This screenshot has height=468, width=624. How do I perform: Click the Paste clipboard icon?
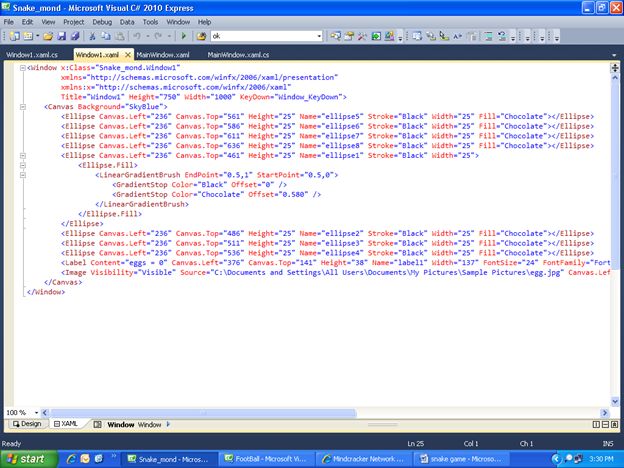(x=119, y=36)
